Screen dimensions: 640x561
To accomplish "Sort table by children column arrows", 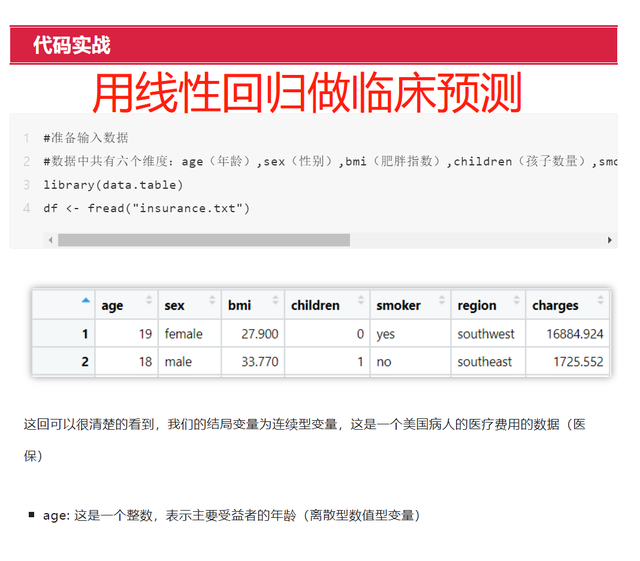I will coord(361,300).
